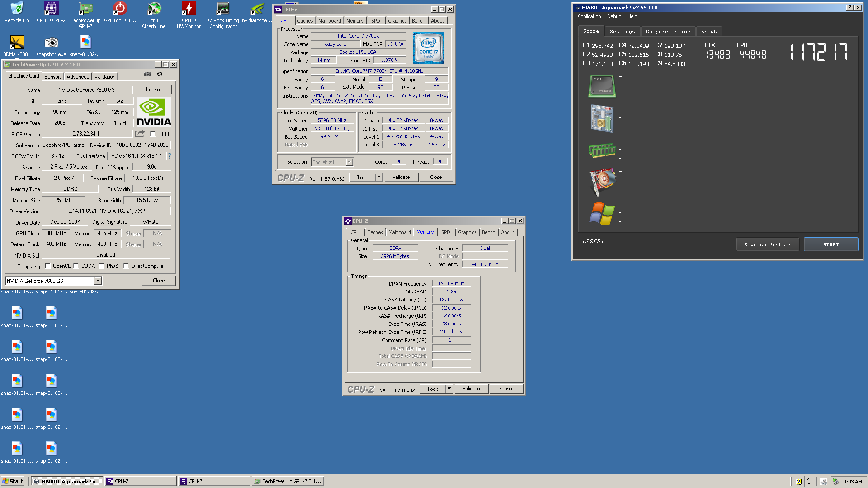Select TechPowerUp GPU-Z taskbar button
The height and width of the screenshot is (488, 868).
288,481
